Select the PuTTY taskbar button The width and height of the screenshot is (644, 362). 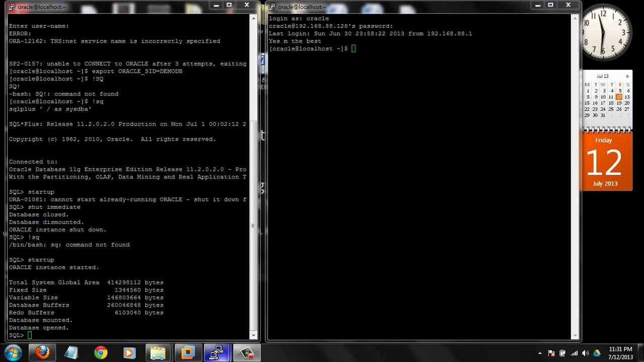click(217, 353)
